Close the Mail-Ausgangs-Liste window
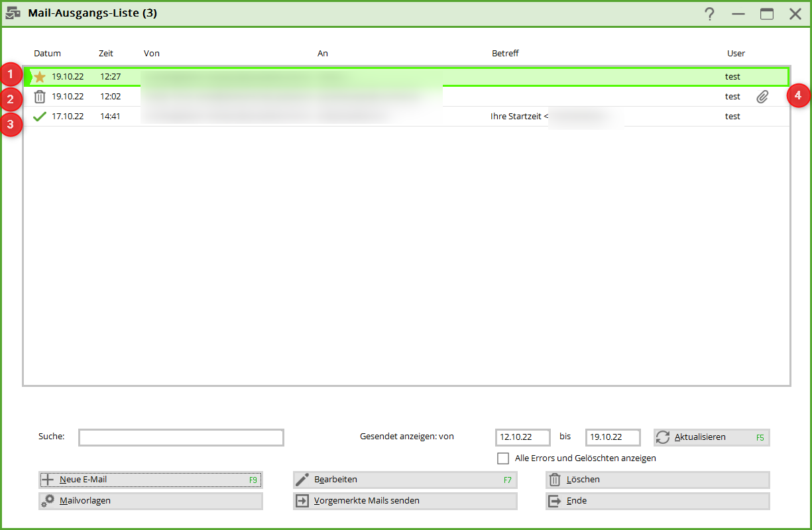Image resolution: width=812 pixels, height=530 pixels. click(x=795, y=14)
